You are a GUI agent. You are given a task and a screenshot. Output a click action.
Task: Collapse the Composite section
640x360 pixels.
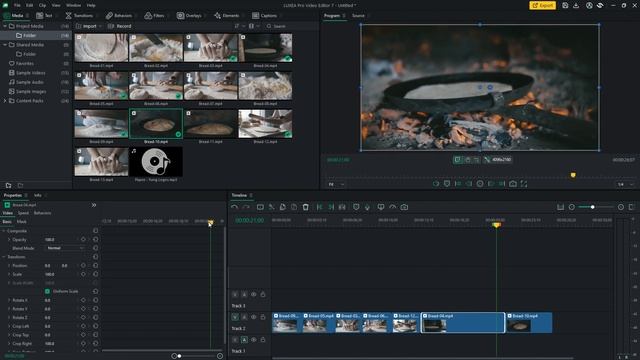[x=4, y=231]
